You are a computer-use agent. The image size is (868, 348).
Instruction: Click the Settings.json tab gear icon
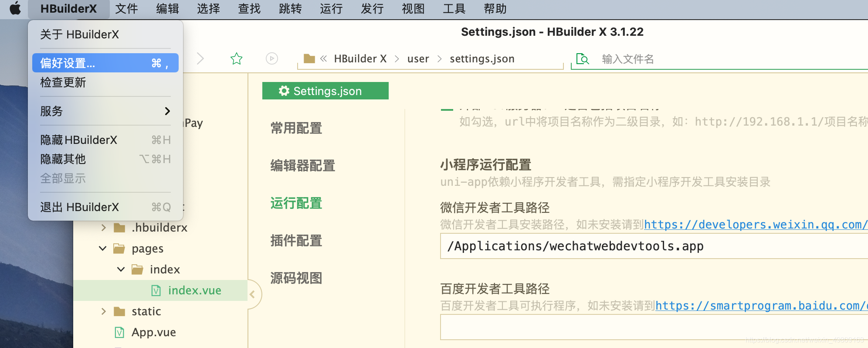[284, 91]
